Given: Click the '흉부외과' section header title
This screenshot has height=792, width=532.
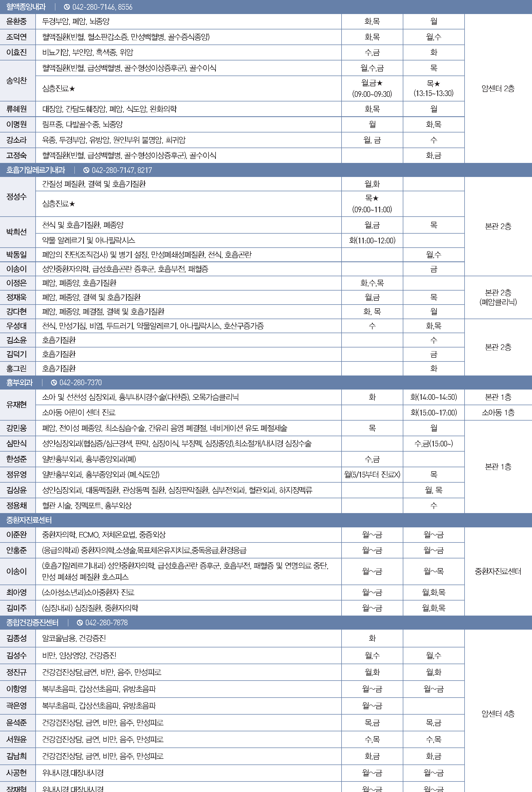Looking at the screenshot, I should point(19,383).
